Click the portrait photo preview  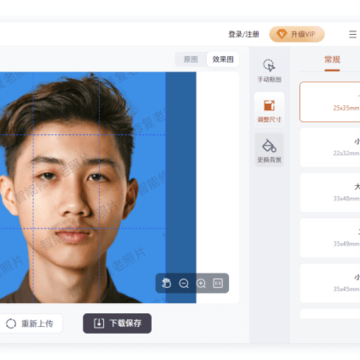click(x=98, y=187)
